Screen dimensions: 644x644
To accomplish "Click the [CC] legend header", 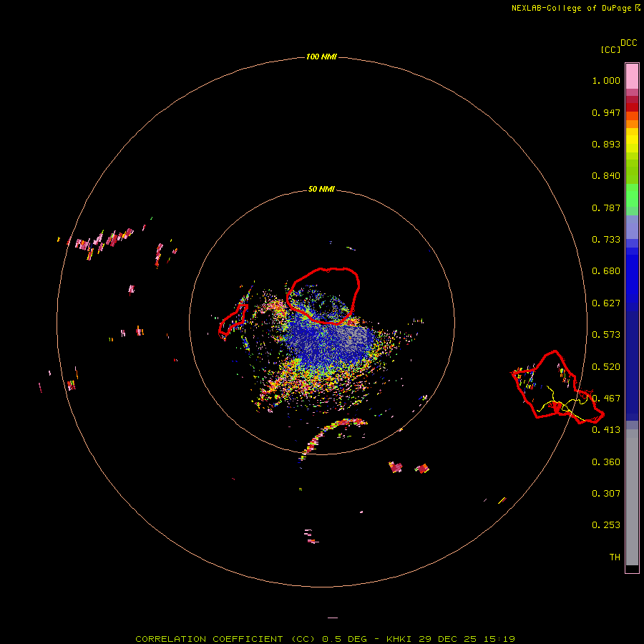I will pyautogui.click(x=610, y=49).
